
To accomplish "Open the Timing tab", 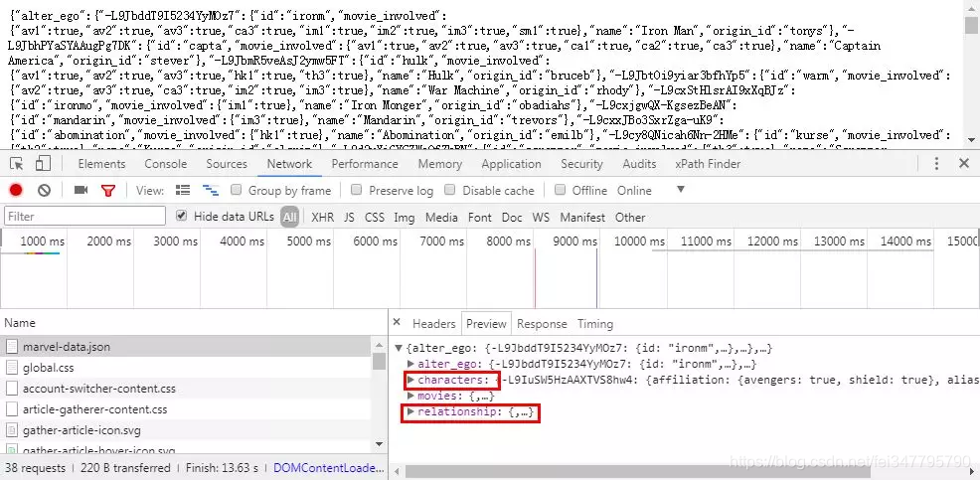I will point(594,324).
